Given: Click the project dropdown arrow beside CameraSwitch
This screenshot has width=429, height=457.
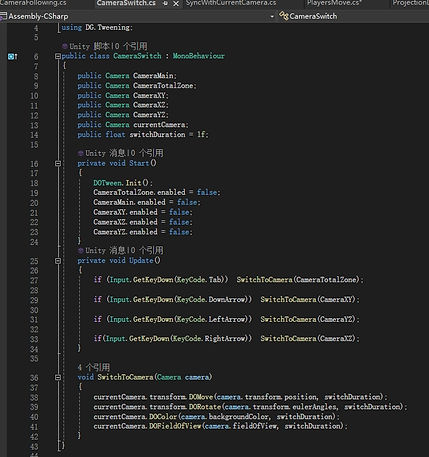Looking at the screenshot, I should 272,16.
